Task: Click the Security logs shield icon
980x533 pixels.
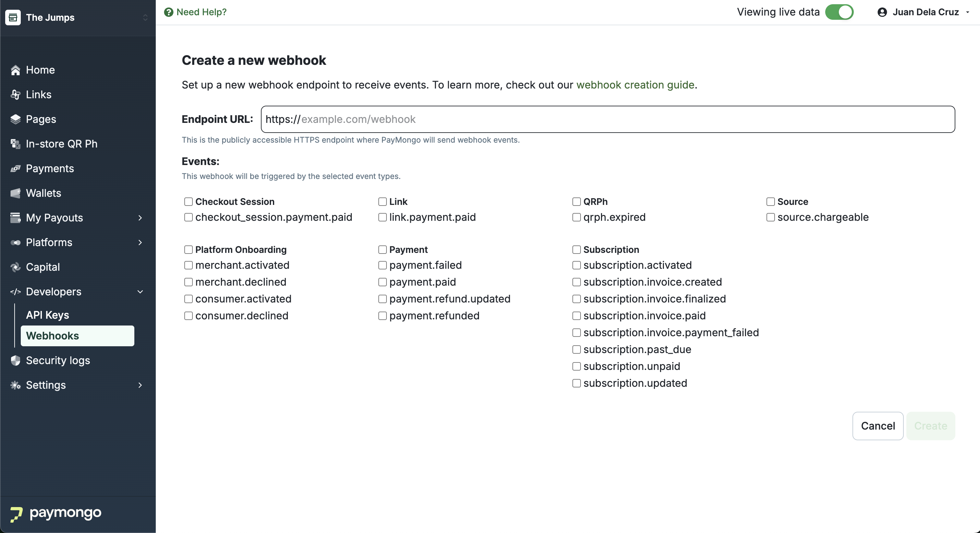Action: click(15, 361)
